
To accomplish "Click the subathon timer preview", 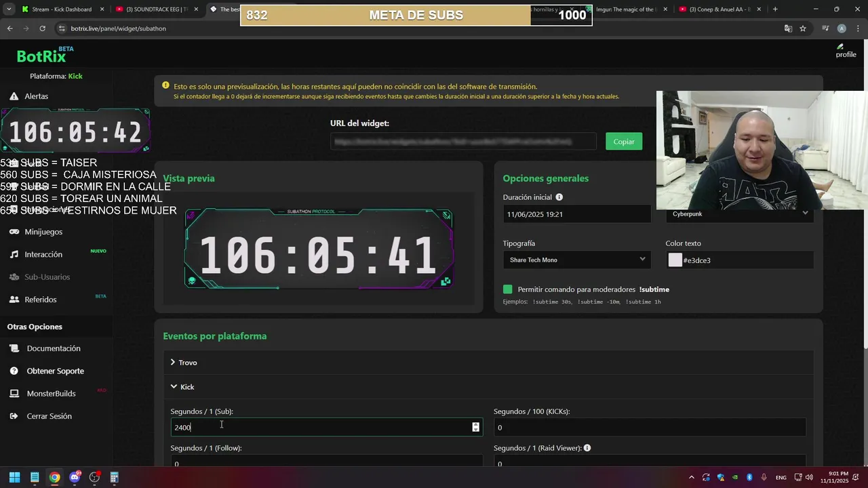I will tap(319, 248).
